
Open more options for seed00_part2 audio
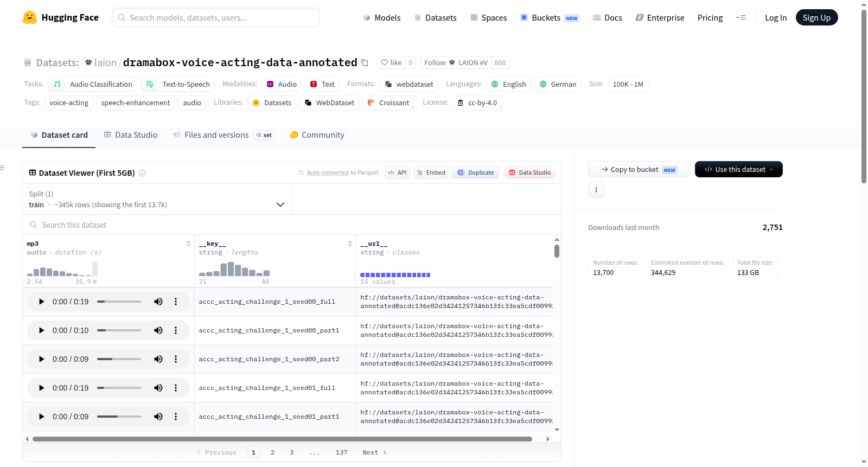click(x=176, y=359)
